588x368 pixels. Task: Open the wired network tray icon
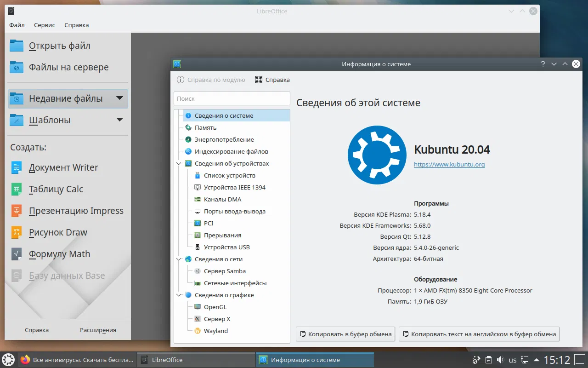click(524, 360)
